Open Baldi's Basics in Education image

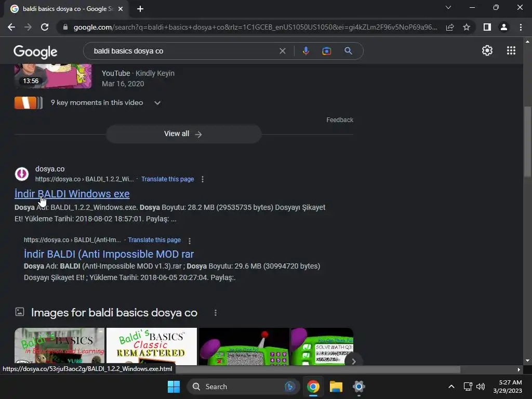[59, 347]
